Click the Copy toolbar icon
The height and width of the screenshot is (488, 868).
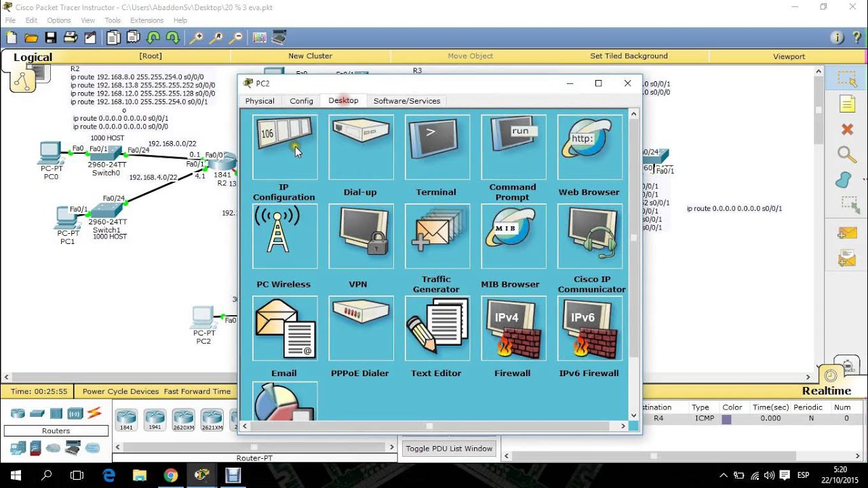[x=113, y=38]
